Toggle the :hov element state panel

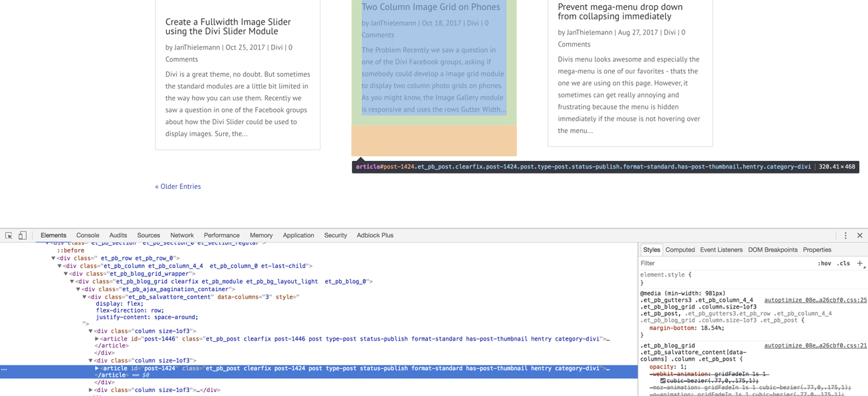(825, 264)
